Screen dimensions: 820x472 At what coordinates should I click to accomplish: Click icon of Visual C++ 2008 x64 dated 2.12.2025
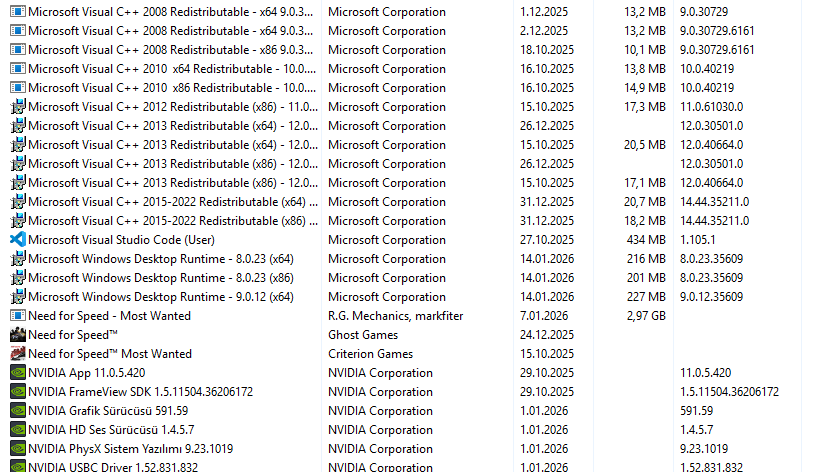coord(18,31)
